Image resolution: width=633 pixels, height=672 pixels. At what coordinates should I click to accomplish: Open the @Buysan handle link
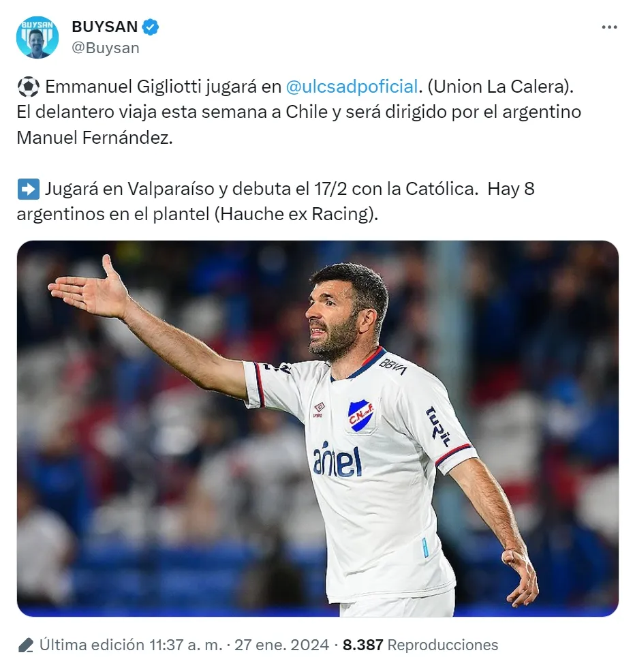point(106,48)
